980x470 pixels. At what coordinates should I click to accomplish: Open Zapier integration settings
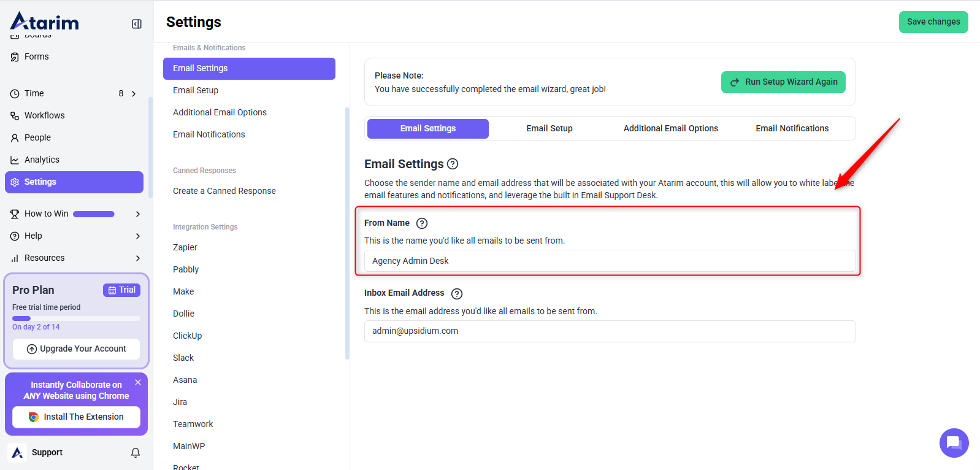tap(185, 247)
